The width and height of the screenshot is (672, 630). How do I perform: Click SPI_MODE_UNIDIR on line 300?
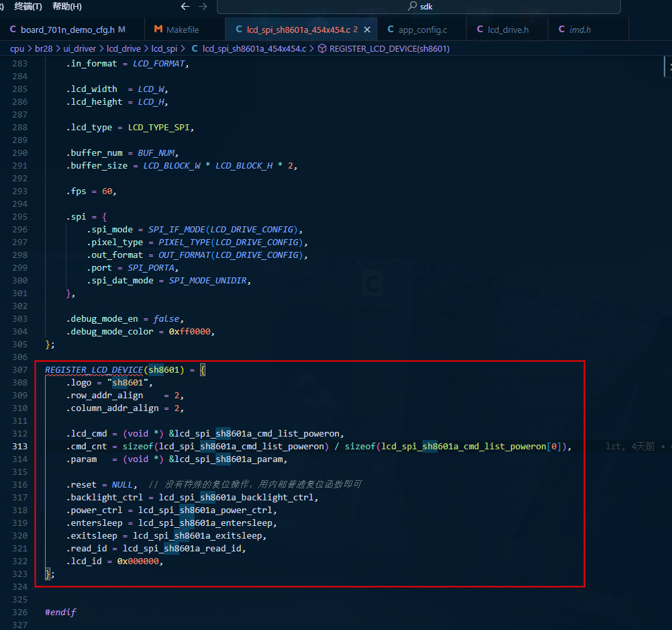[x=207, y=281]
